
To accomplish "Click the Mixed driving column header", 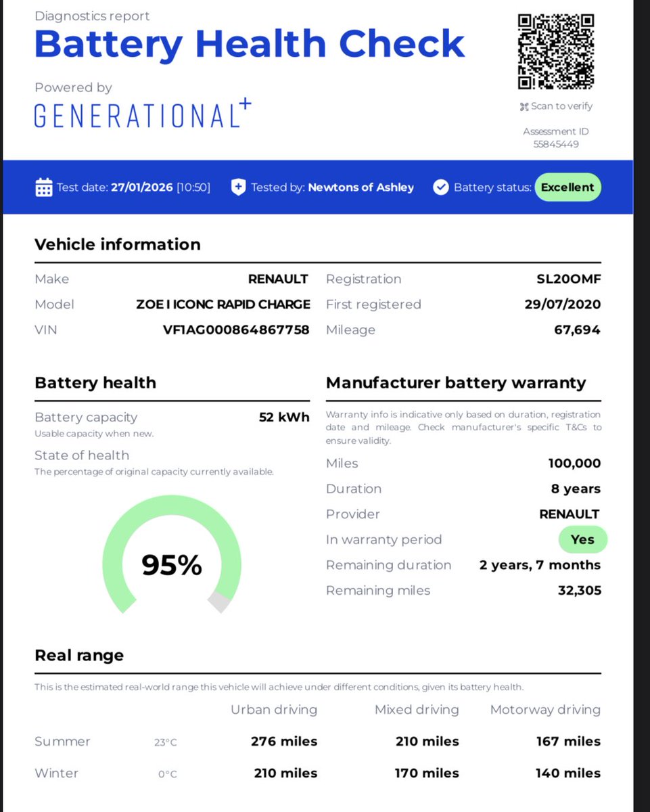I will tap(417, 710).
